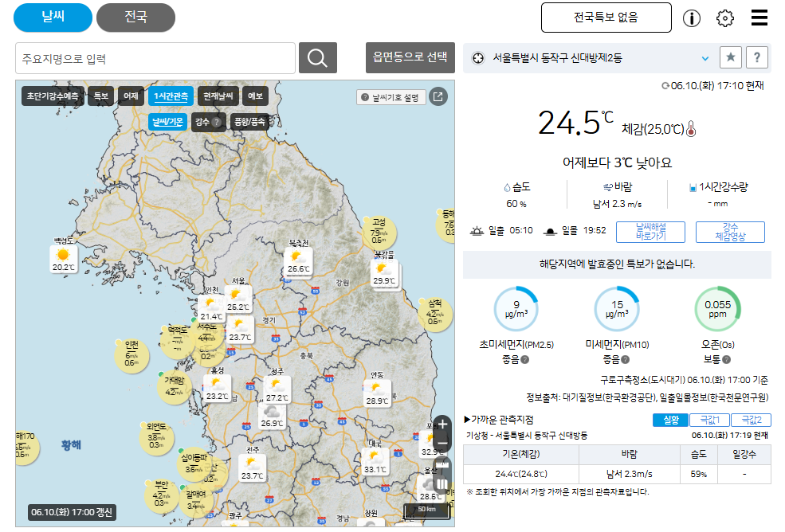This screenshot has width=785, height=532.
Task: Switch to 날씨 mode pill
Action: pyautogui.click(x=53, y=18)
